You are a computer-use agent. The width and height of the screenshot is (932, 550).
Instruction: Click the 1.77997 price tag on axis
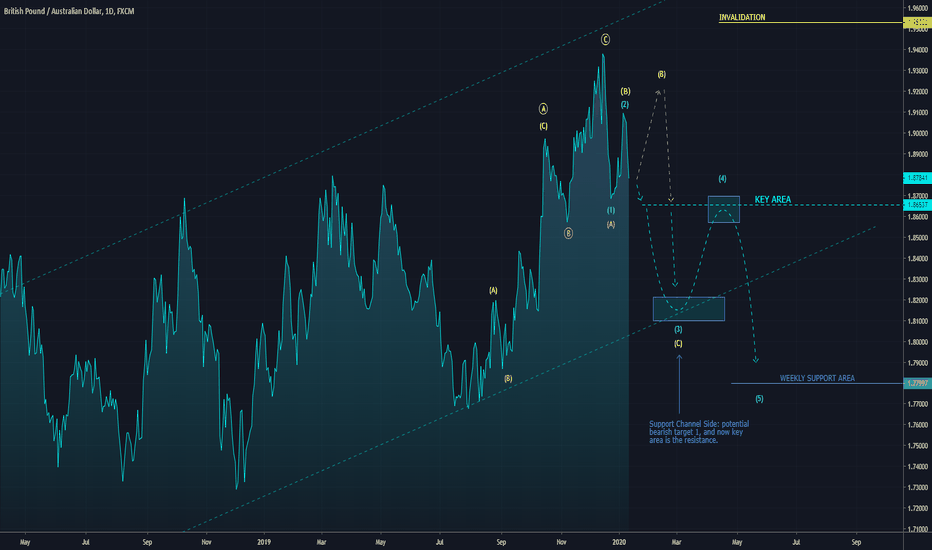pos(915,383)
